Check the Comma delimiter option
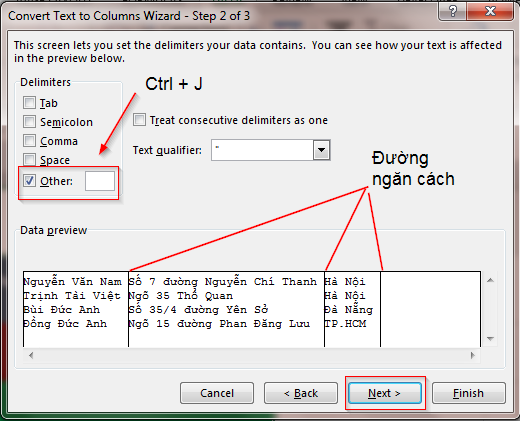 click(x=29, y=141)
